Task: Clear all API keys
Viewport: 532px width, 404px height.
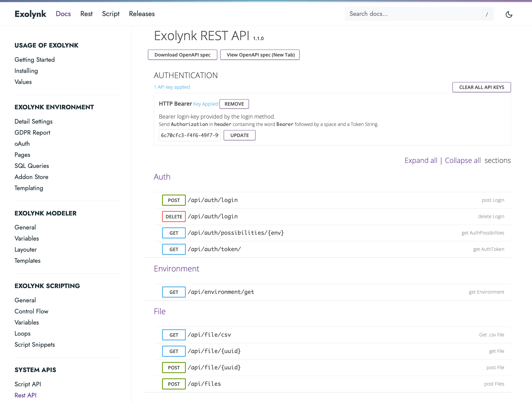Action: [x=482, y=87]
